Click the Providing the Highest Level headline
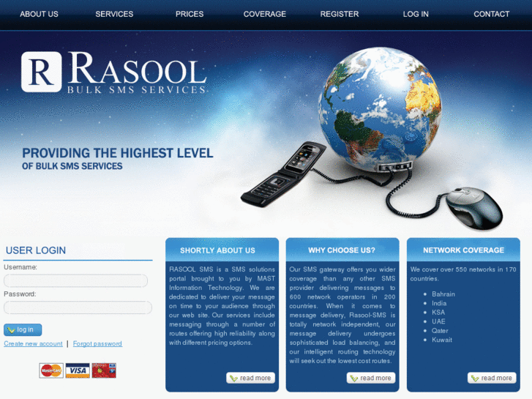 [x=118, y=153]
